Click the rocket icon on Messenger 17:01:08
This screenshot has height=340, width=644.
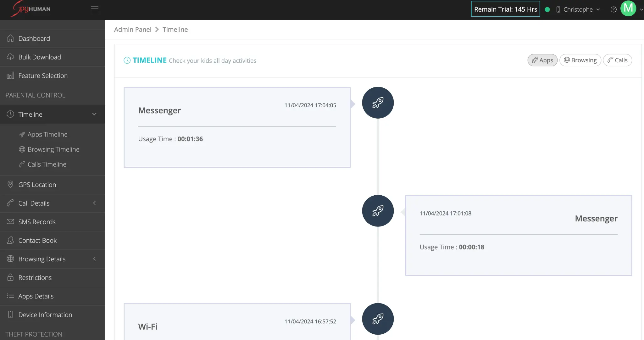click(378, 210)
